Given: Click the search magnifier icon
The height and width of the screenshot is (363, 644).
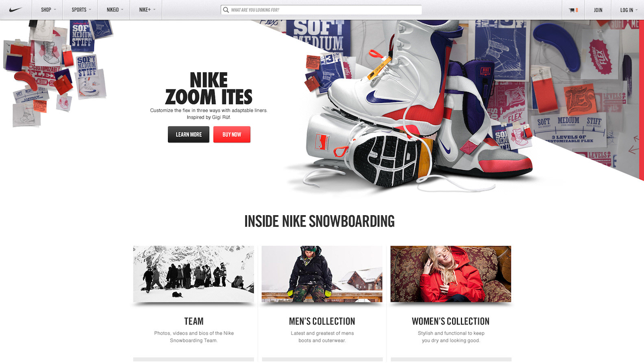Looking at the screenshot, I should pos(226,10).
